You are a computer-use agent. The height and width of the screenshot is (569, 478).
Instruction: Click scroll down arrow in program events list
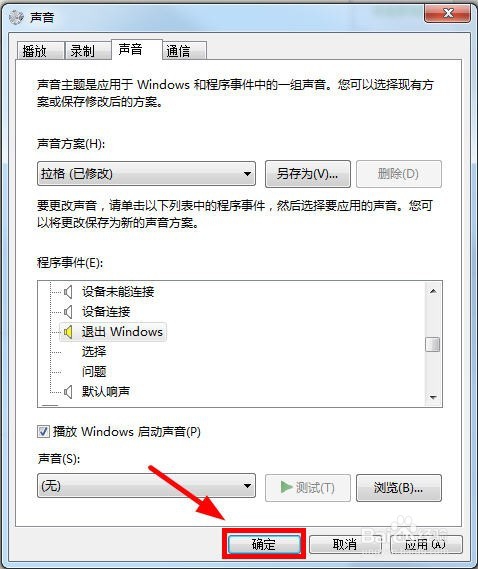click(x=433, y=397)
